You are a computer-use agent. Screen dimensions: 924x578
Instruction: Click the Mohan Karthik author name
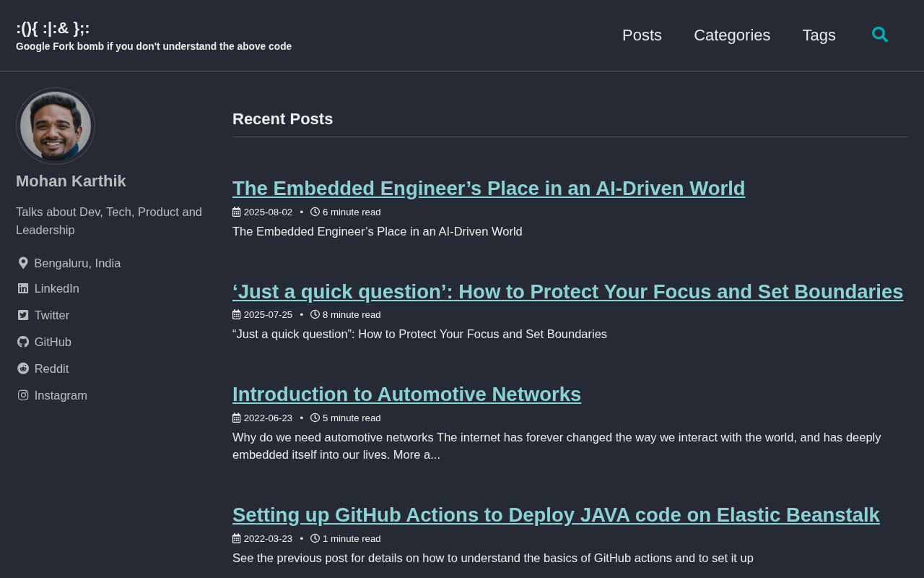(71, 181)
